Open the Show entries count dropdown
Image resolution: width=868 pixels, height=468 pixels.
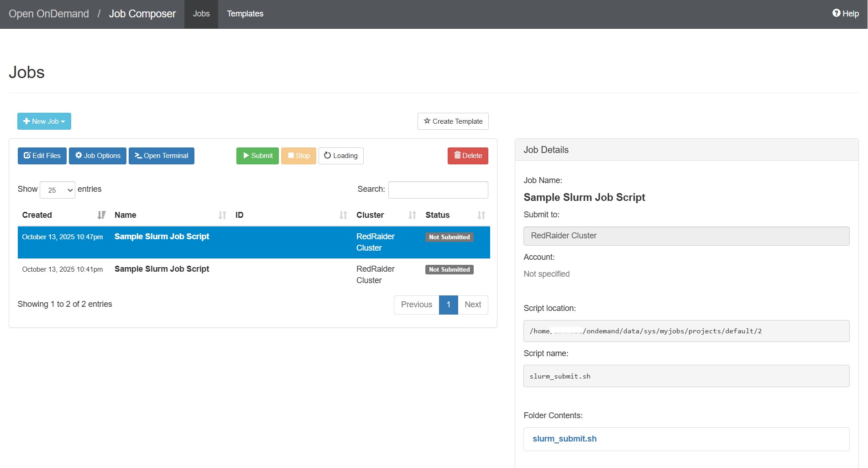(x=58, y=190)
